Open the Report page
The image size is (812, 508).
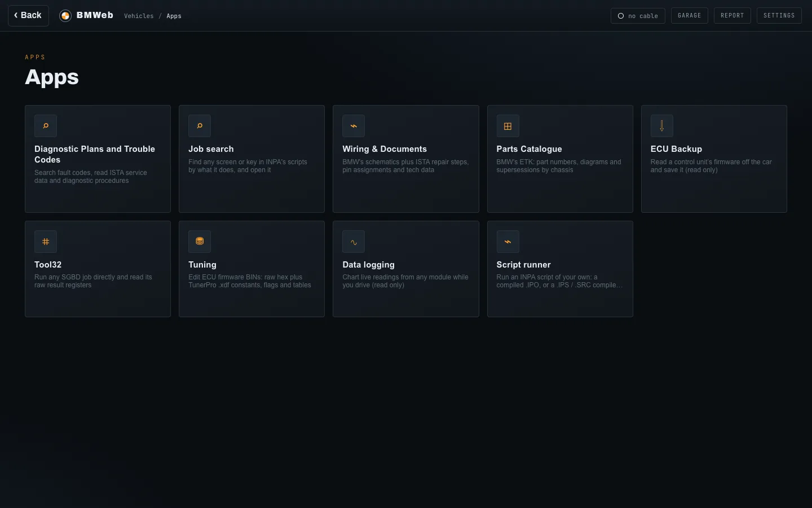[732, 16]
